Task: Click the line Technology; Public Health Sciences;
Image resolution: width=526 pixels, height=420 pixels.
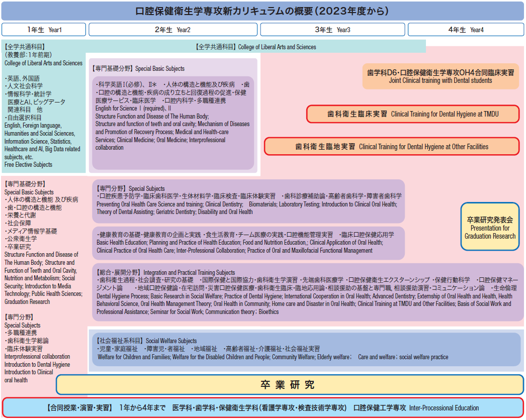Action: click(x=43, y=293)
